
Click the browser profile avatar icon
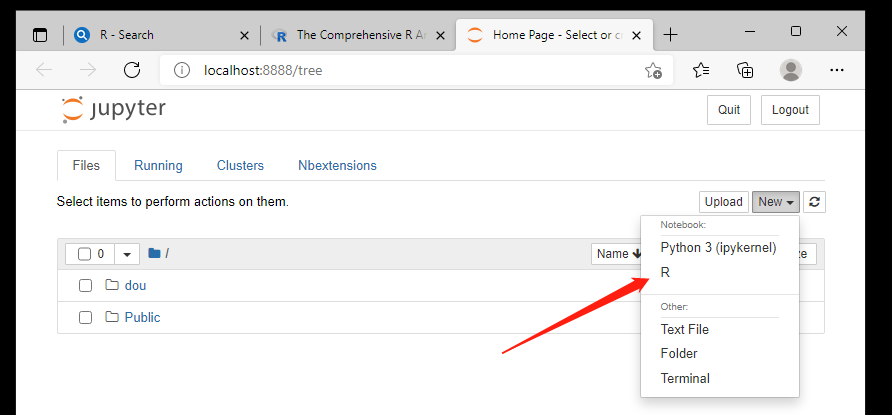791,70
